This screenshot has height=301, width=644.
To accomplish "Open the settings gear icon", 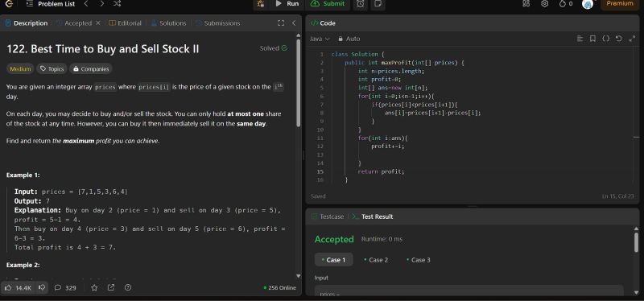I will [x=545, y=4].
